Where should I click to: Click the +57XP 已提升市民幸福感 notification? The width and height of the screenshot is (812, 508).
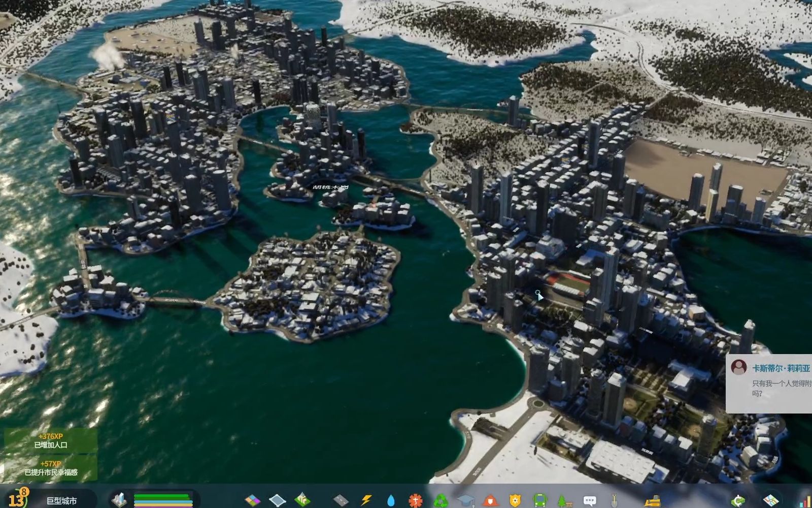[x=51, y=468]
